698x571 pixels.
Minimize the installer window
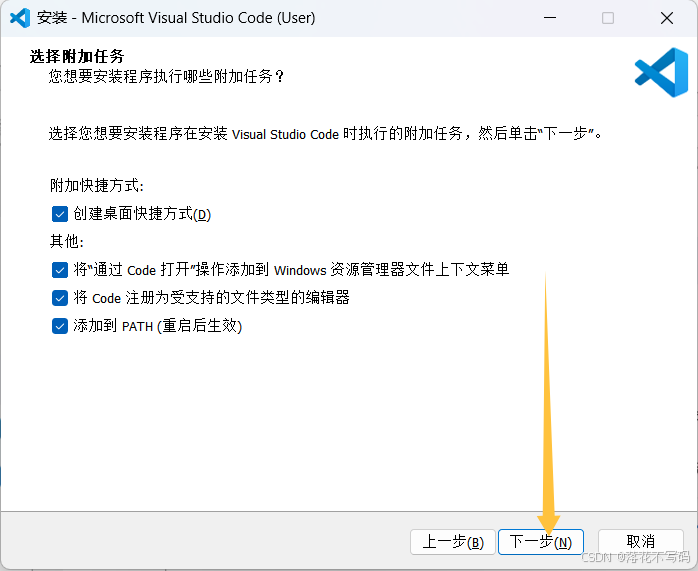pos(550,18)
